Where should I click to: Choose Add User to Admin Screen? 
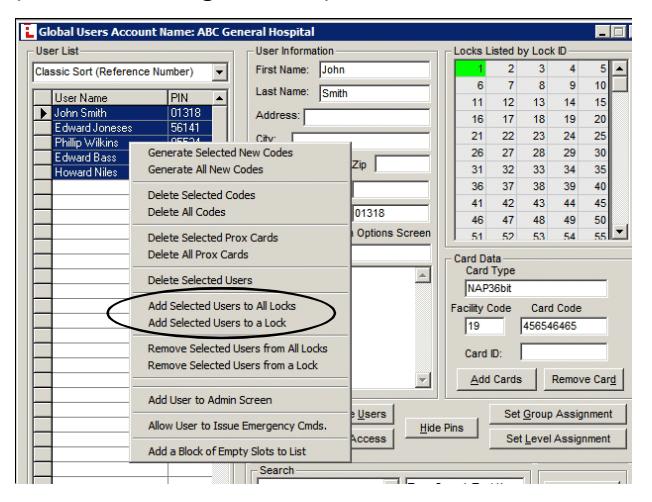pyautogui.click(x=210, y=400)
